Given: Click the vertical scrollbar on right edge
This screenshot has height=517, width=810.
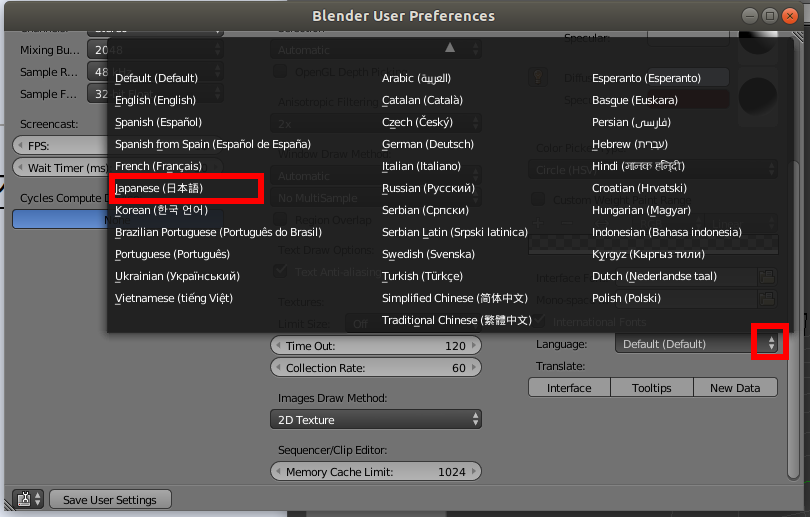Looking at the screenshot, I should coord(793,320).
